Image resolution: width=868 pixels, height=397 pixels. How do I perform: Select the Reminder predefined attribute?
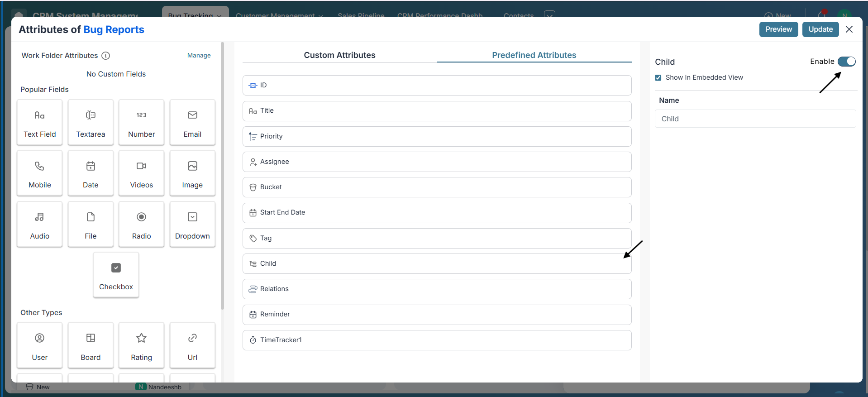click(437, 315)
